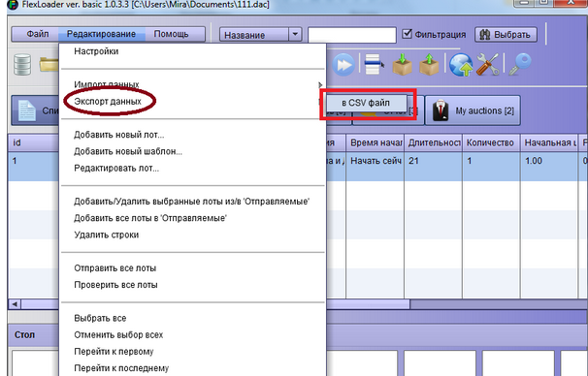Click the box with down arrow icon
This screenshot has height=376, width=588.
tap(402, 64)
